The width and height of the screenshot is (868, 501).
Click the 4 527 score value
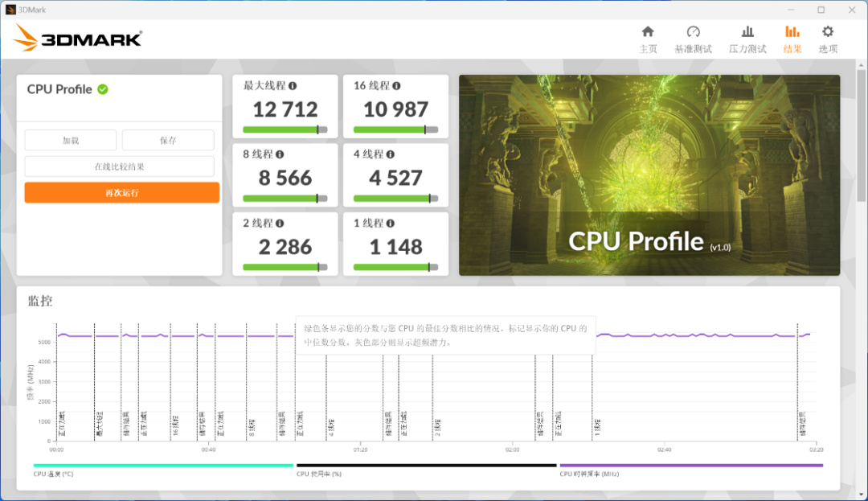pyautogui.click(x=395, y=178)
